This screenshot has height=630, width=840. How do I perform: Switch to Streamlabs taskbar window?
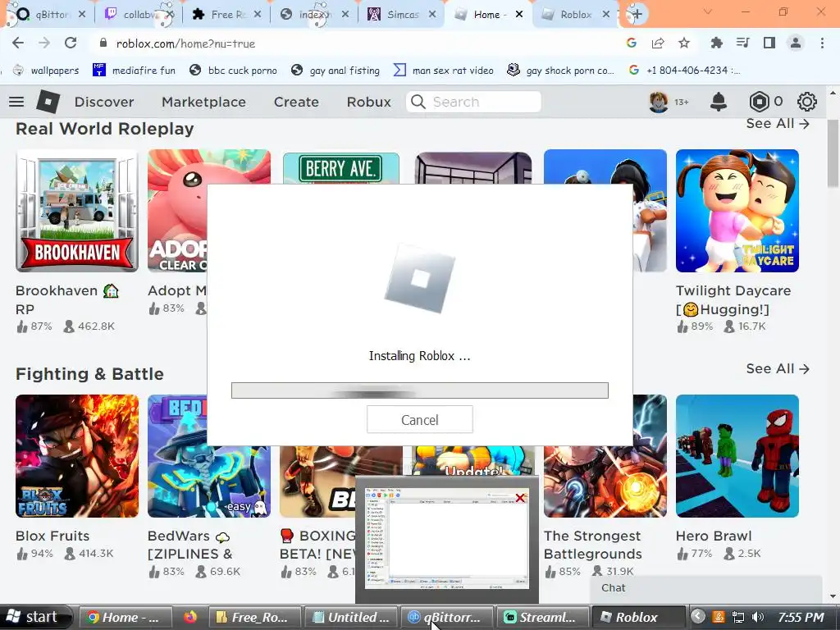point(543,617)
